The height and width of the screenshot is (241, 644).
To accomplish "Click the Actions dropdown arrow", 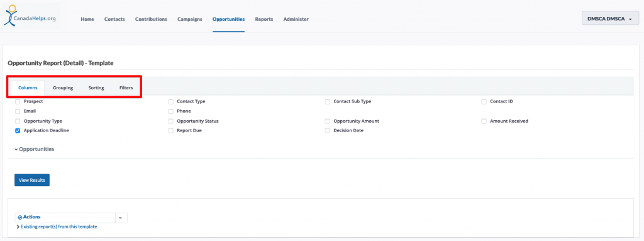I will click(x=121, y=218).
